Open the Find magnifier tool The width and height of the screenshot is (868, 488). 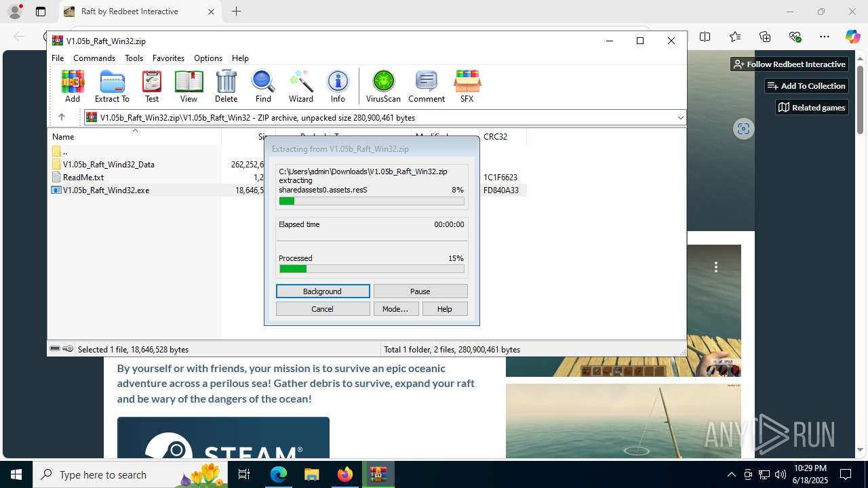pyautogui.click(x=263, y=86)
